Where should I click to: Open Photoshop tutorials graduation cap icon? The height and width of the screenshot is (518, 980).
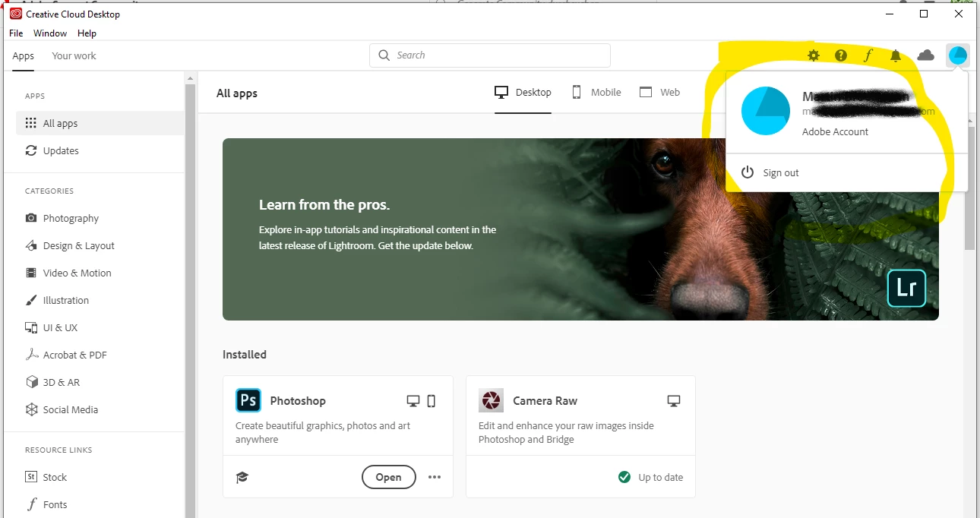(242, 477)
